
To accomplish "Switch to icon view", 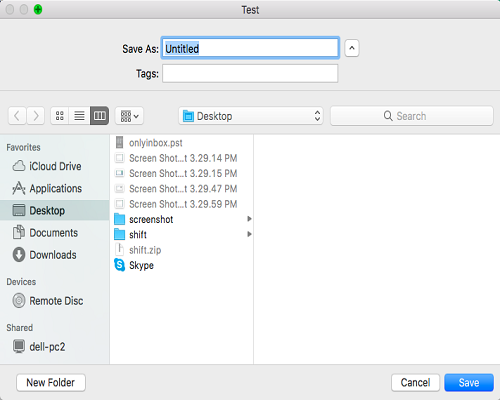I will [x=60, y=116].
